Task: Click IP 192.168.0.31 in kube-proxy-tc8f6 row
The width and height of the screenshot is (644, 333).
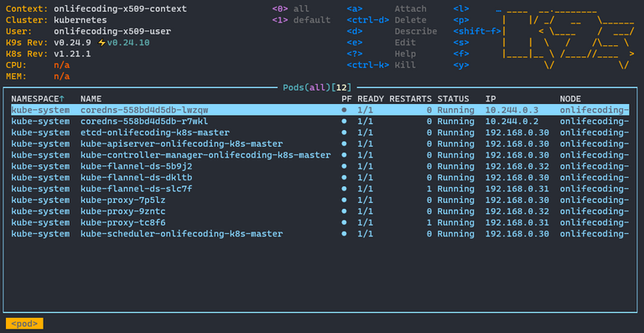Action: click(x=517, y=222)
